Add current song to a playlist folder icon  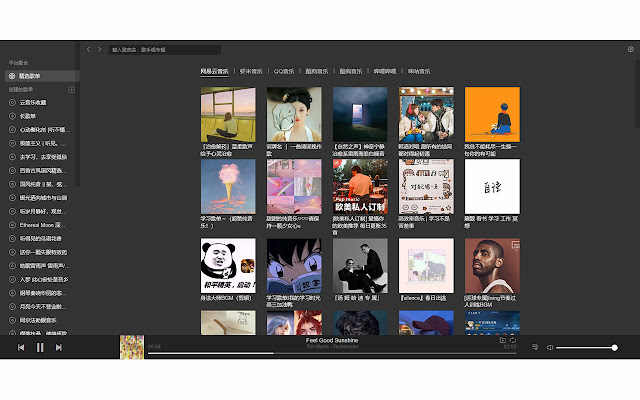tap(502, 340)
